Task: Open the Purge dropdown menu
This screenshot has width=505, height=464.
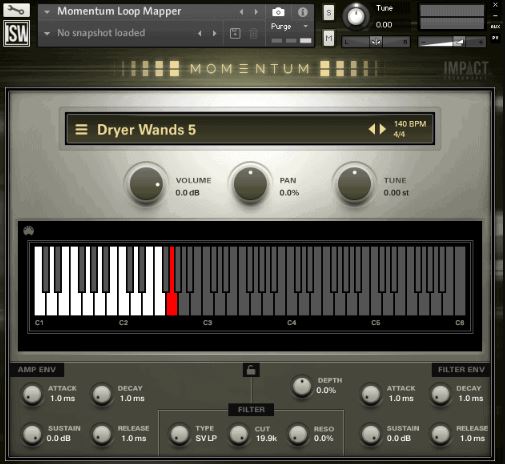Action: click(289, 26)
